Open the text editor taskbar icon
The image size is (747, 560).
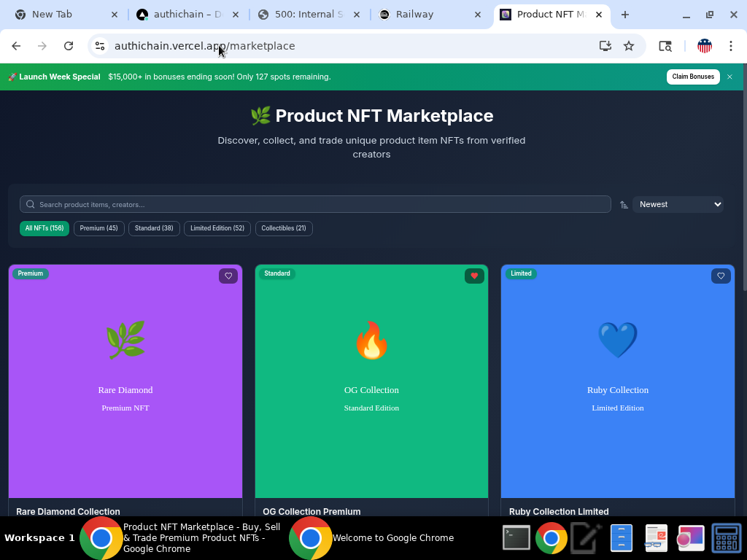pos(587,538)
